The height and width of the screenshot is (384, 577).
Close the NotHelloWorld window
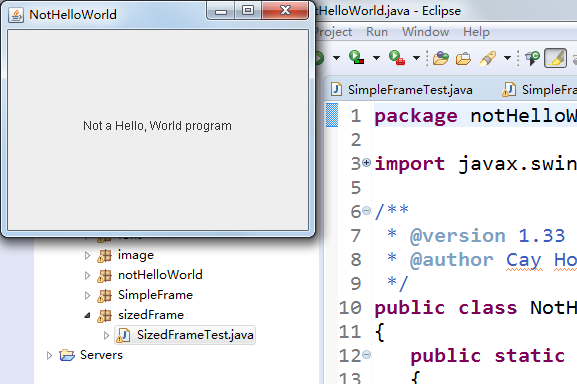coord(285,10)
